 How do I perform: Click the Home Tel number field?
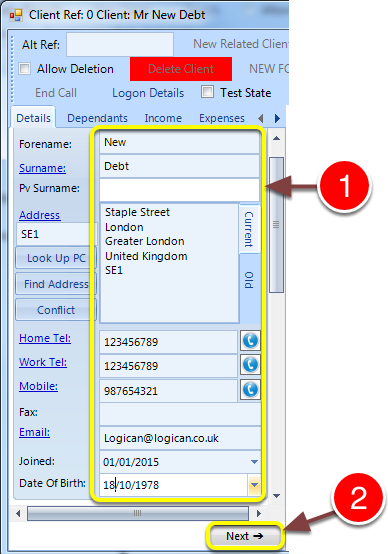point(168,342)
